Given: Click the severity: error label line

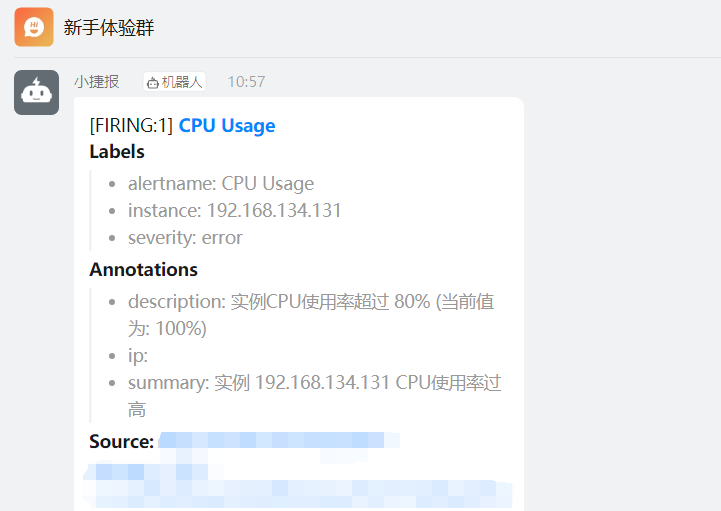Looking at the screenshot, I should coord(185,238).
